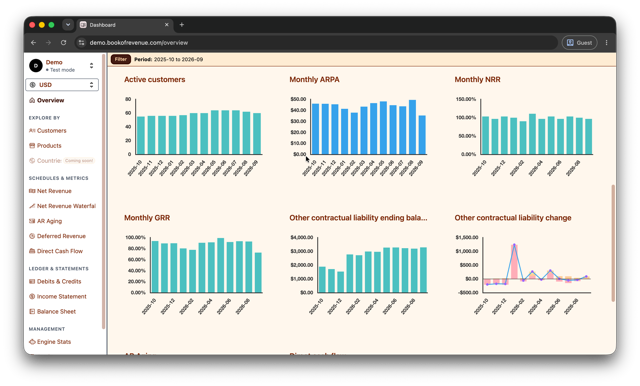Click the Balance Sheet icon

point(32,312)
